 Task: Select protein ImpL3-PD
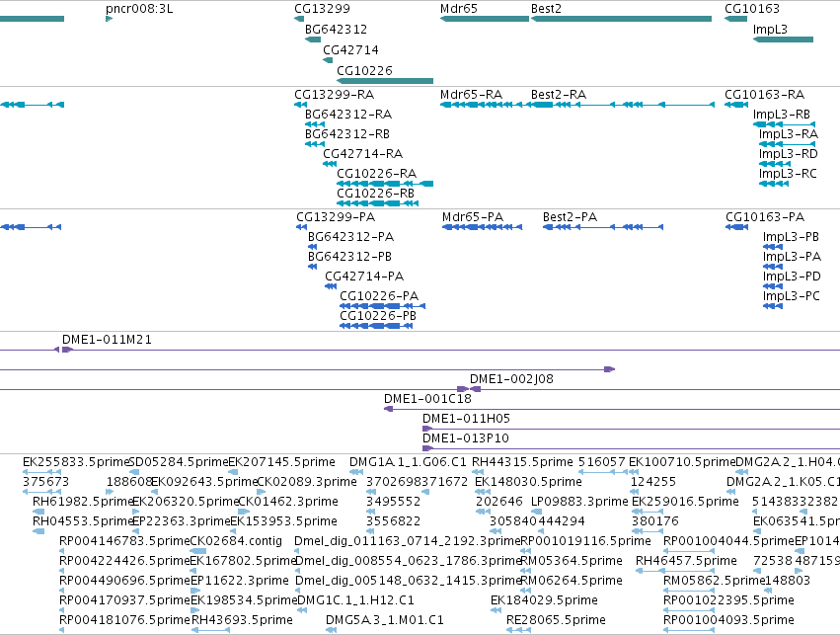click(x=773, y=286)
